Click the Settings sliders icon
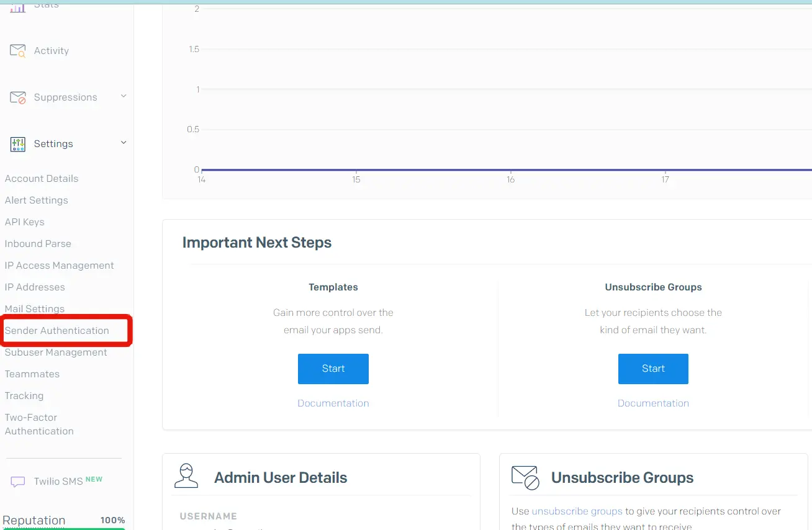Screen dimensions: 812x530 [17, 144]
